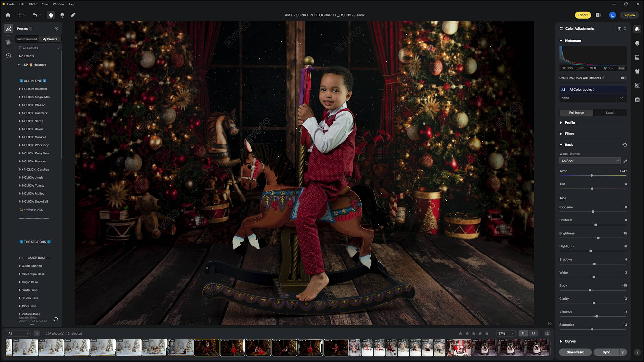644x362 pixels.
Task: Click the white balance eyedropper icon
Action: [625, 161]
